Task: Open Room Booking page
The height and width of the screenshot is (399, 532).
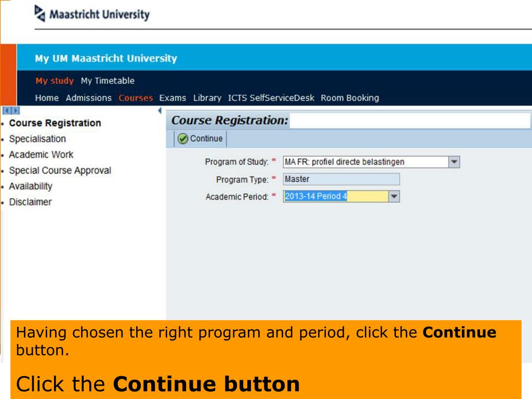Action: [350, 98]
